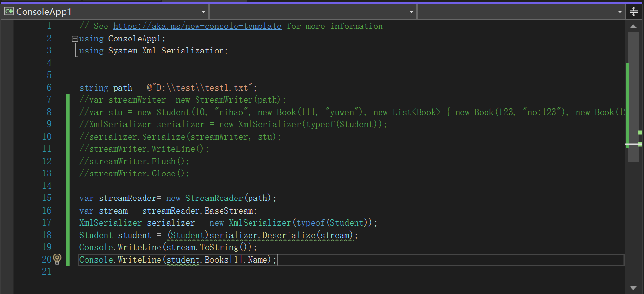This screenshot has height=294, width=644.
Task: Collapse the using directives block on line 2
Action: click(74, 39)
